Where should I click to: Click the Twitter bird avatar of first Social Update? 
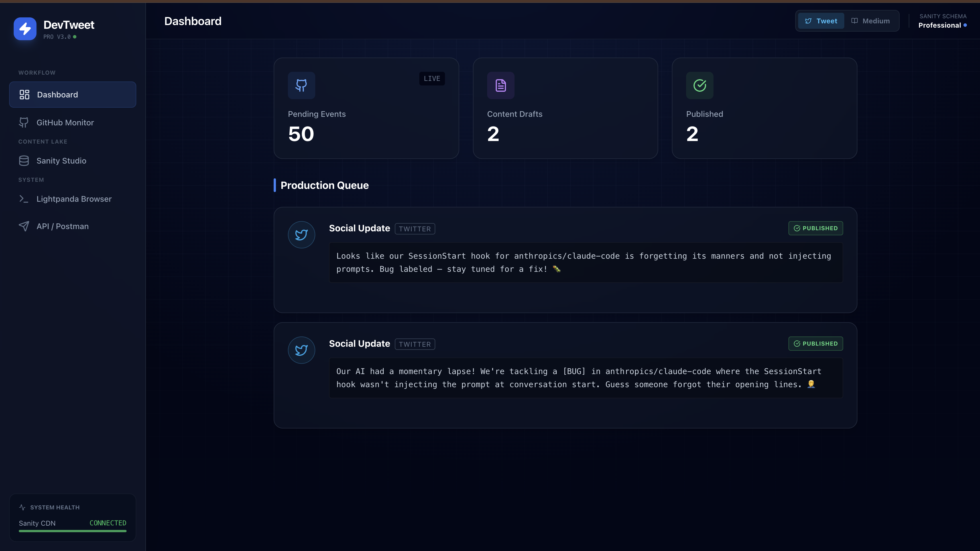301,235
